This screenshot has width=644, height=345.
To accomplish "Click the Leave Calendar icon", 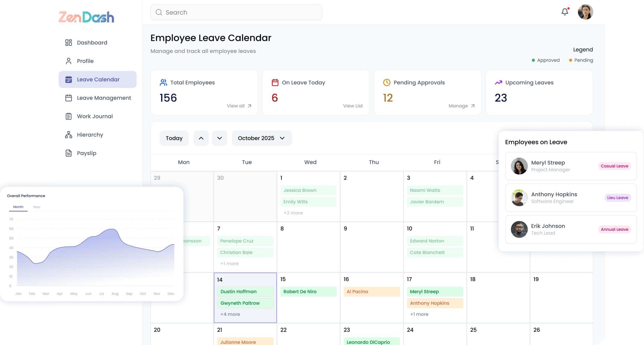I will [68, 79].
